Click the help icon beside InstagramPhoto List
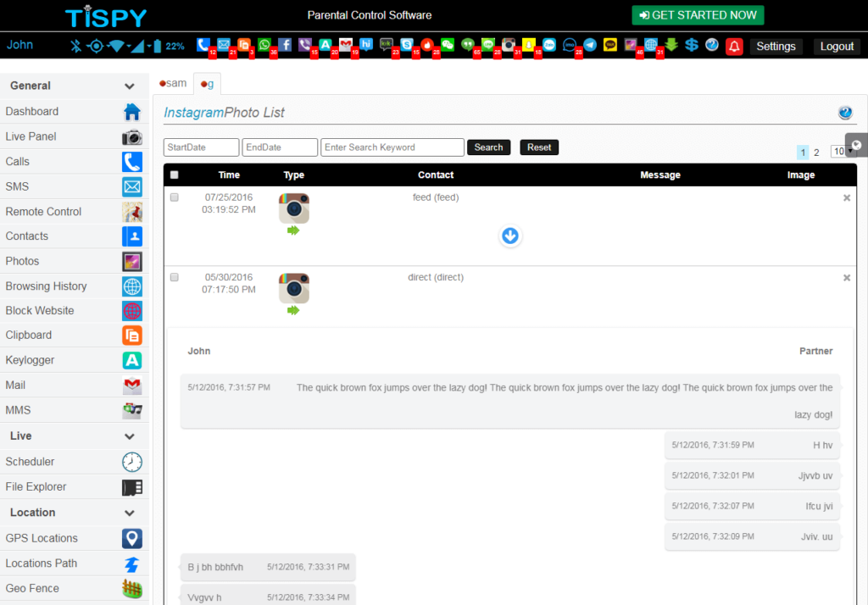Image resolution: width=868 pixels, height=605 pixels. pos(845,113)
